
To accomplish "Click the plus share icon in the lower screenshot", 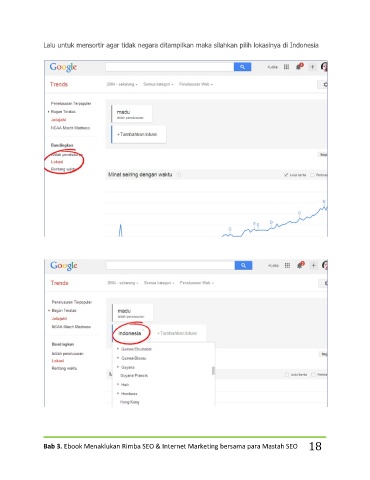I will click(x=313, y=265).
